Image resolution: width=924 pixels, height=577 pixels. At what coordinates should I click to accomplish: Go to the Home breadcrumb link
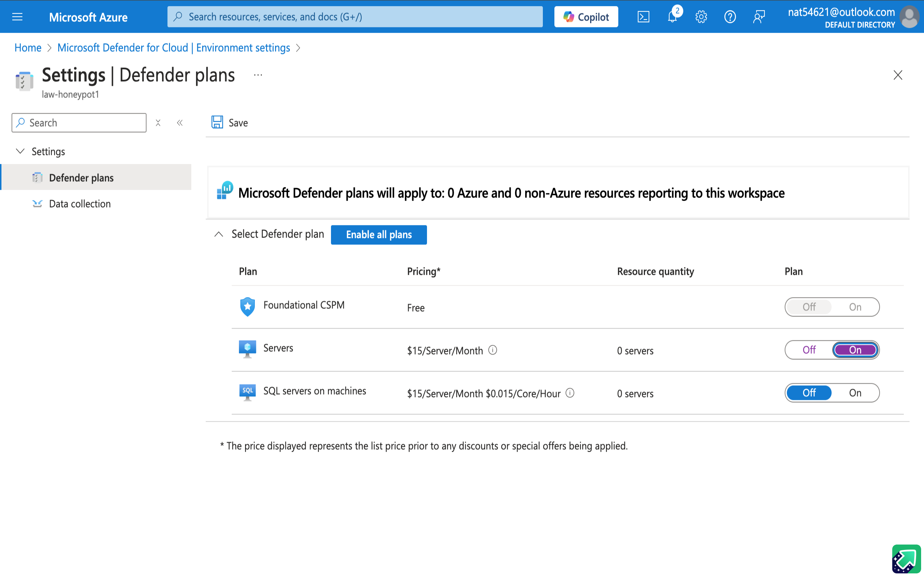(x=28, y=48)
